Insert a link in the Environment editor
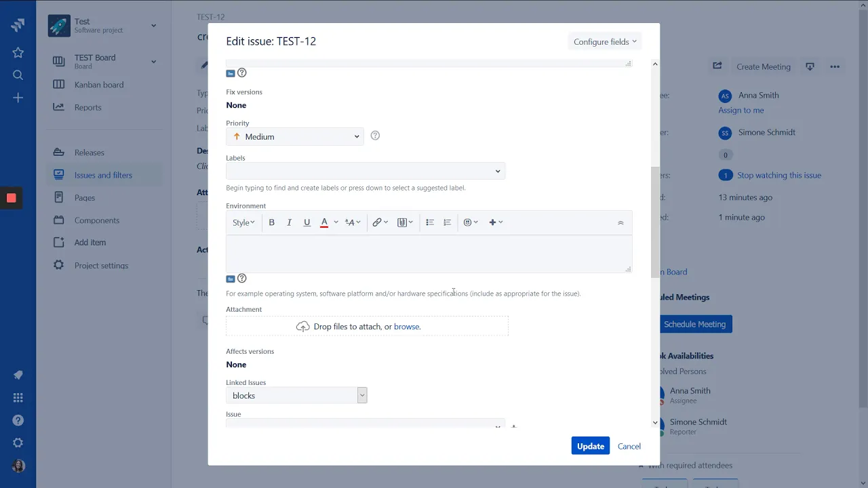Screen dimensions: 868x488 [x=380, y=222]
